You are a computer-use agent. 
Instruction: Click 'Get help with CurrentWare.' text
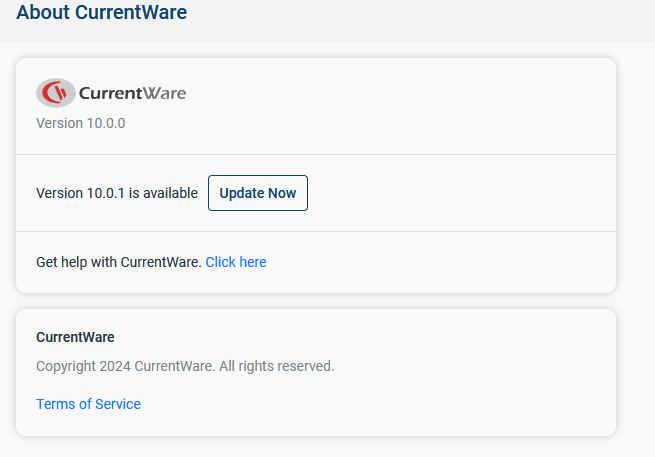(x=119, y=262)
